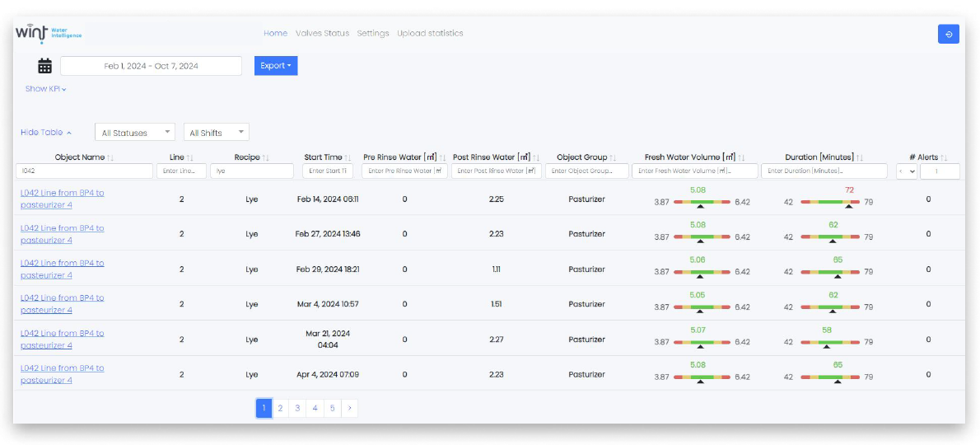Image resolution: width=980 pixels, height=445 pixels.
Task: Open the All Shifts dropdown
Action: (216, 133)
